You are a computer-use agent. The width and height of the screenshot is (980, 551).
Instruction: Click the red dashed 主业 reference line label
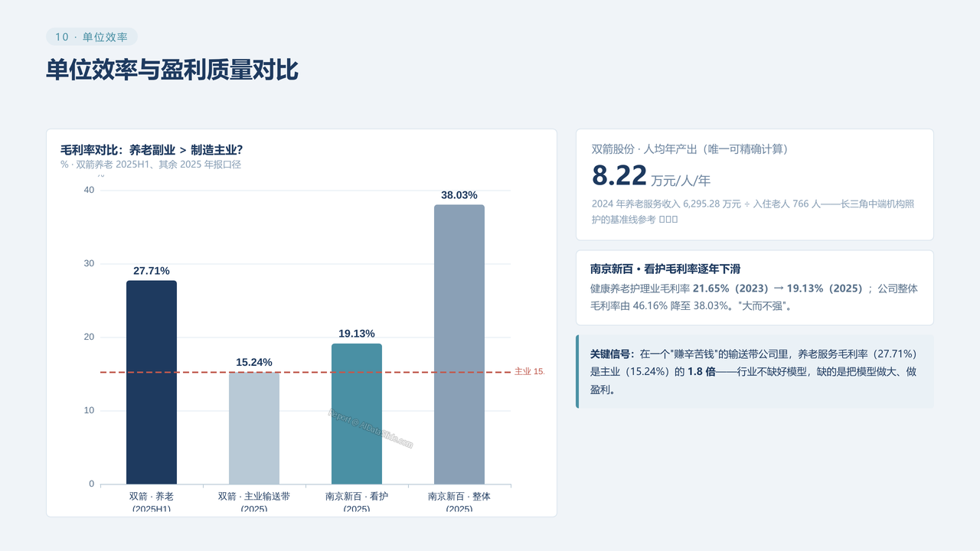[530, 371]
